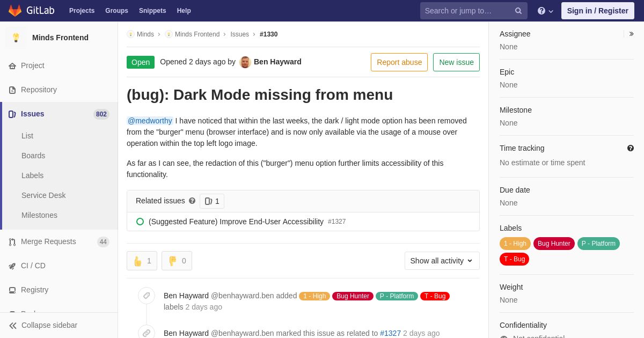Image resolution: width=644 pixels, height=338 pixels.
Task: Open related issue Improve End-User Accessibility
Action: coord(236,222)
